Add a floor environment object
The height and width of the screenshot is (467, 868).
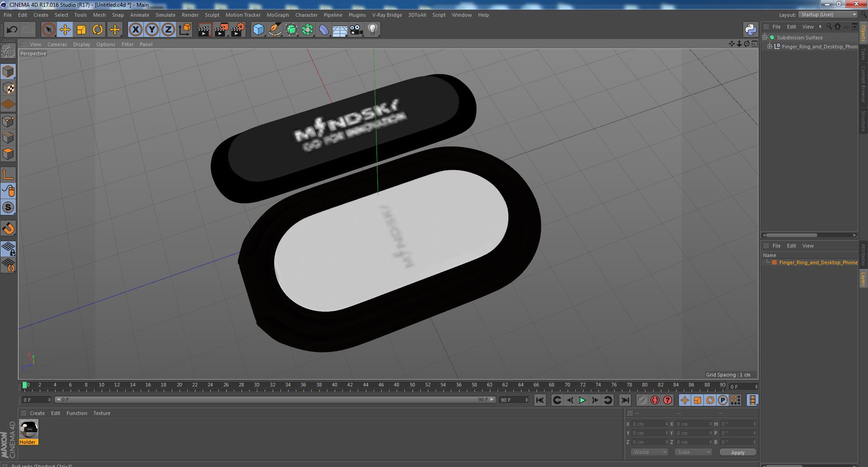click(x=340, y=30)
